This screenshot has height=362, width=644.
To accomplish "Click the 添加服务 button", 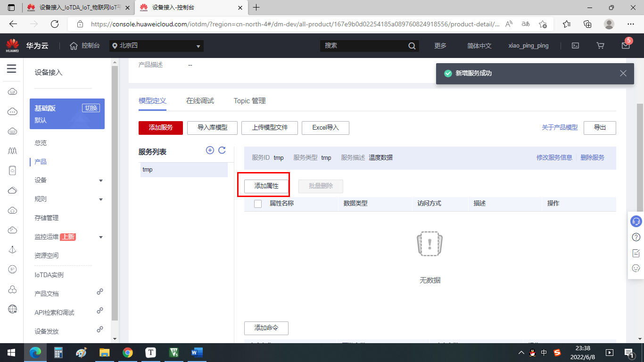I will pyautogui.click(x=161, y=128).
